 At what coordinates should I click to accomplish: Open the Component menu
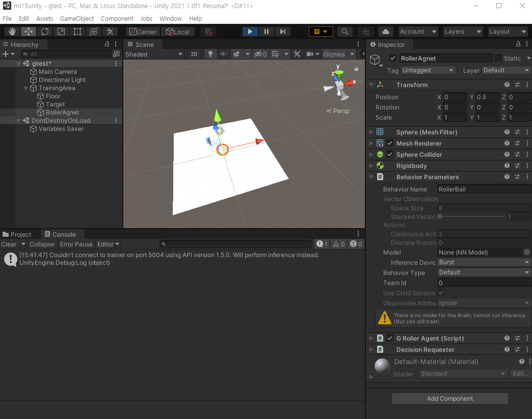(x=117, y=19)
